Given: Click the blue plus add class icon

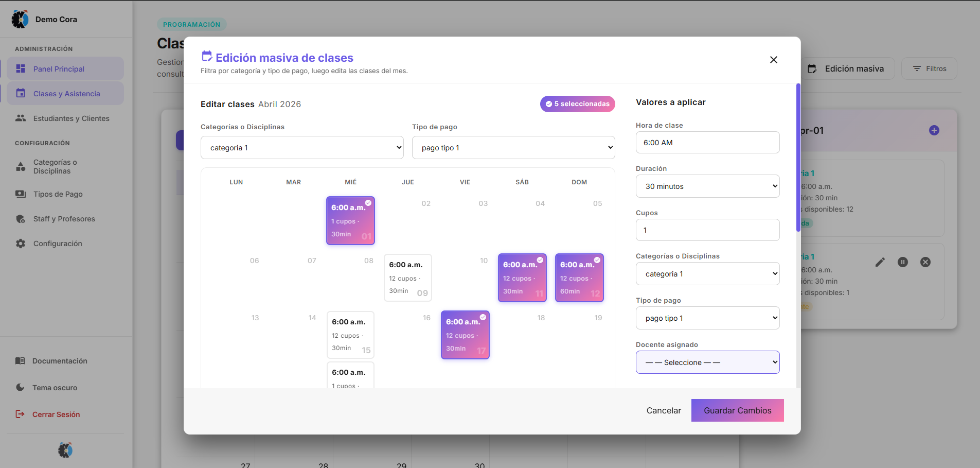Looking at the screenshot, I should pyautogui.click(x=934, y=130).
